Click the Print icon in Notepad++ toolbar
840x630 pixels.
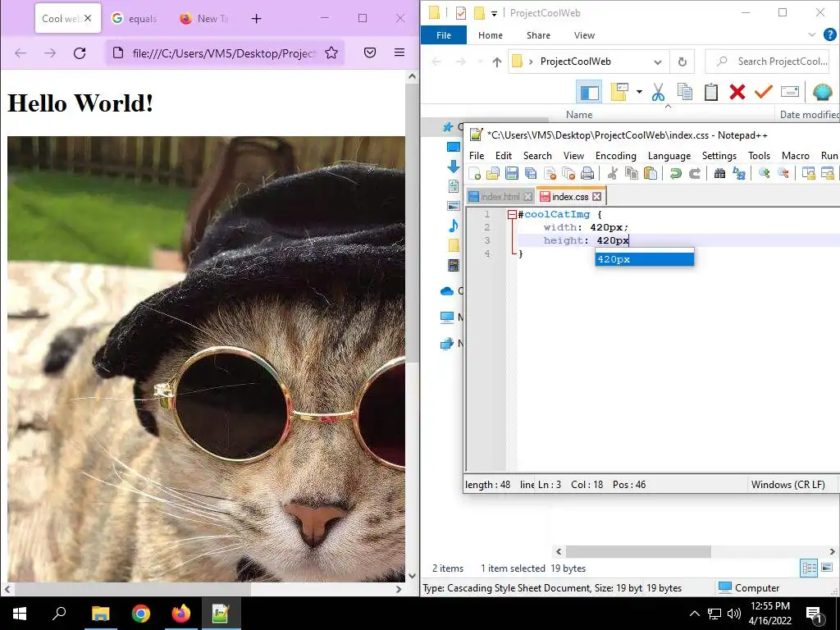[587, 173]
